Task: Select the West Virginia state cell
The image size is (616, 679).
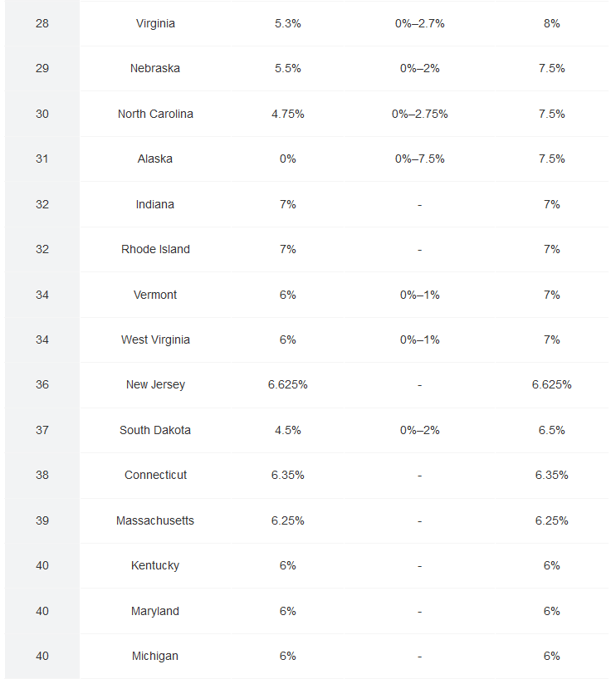Action: pos(155,339)
